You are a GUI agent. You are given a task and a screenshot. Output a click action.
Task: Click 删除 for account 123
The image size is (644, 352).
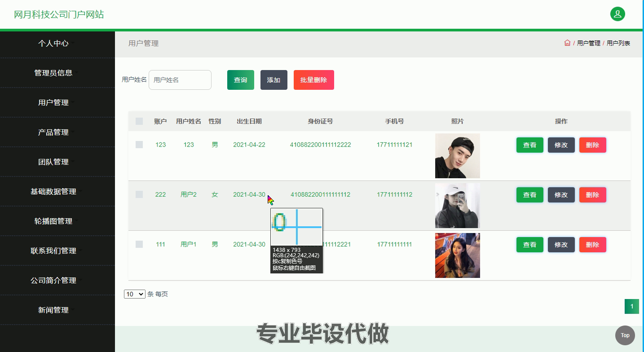pos(593,145)
